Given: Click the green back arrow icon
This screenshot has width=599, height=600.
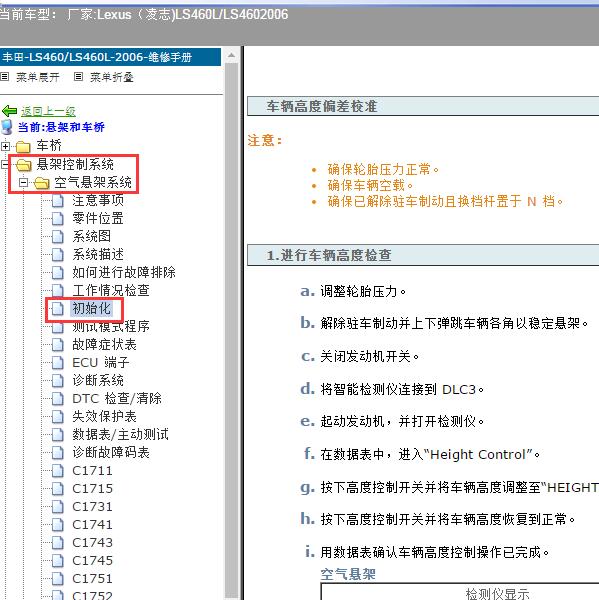Looking at the screenshot, I should 10,111.
